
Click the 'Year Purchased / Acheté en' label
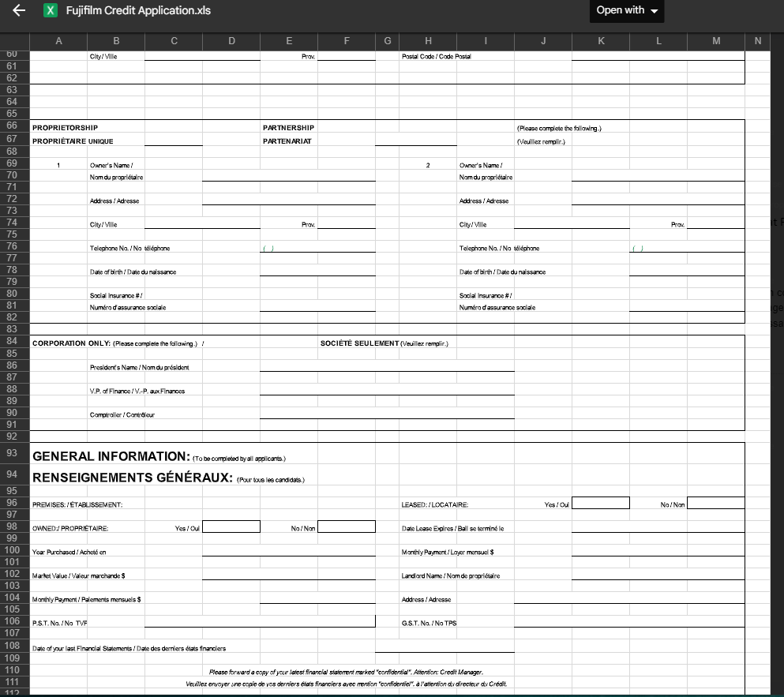coord(69,552)
